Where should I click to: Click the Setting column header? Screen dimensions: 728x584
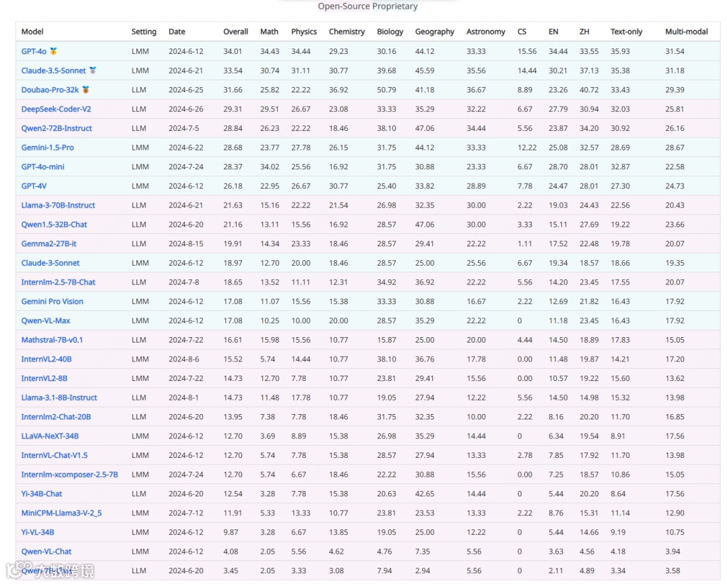point(144,32)
